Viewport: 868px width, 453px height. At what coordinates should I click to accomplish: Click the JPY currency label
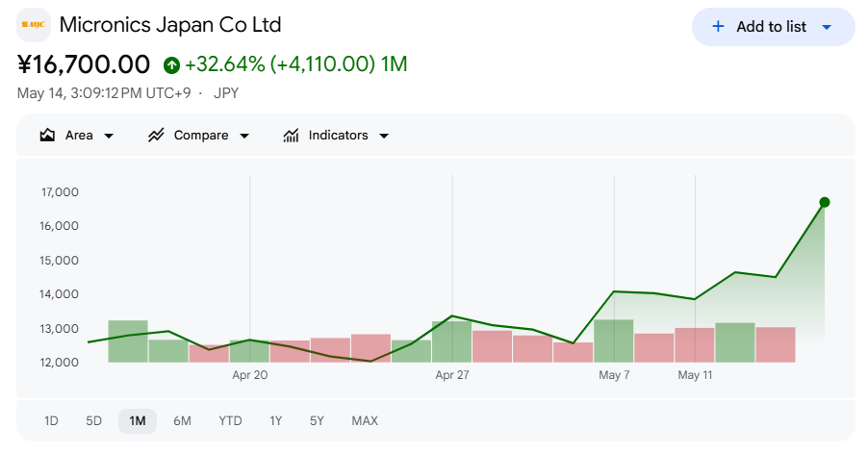click(226, 93)
